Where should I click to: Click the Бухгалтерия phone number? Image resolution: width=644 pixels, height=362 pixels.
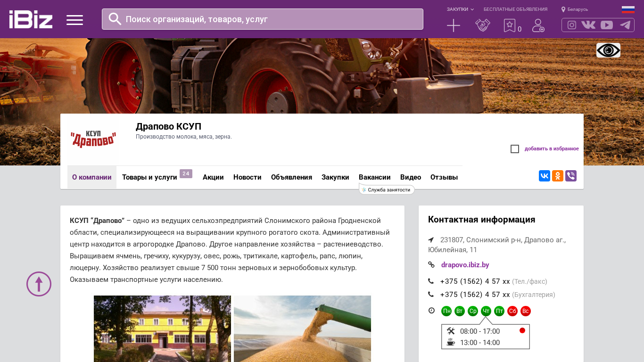(475, 295)
